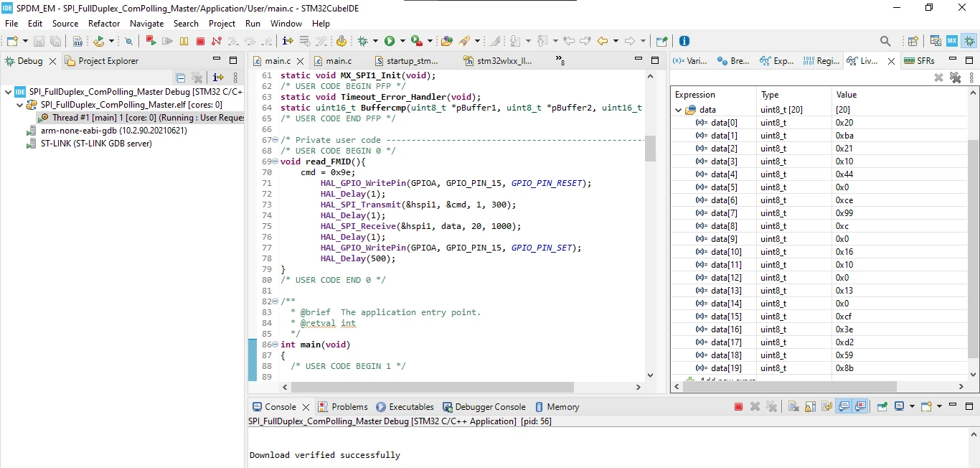The height and width of the screenshot is (468, 980).
Task: Toggle Skip All Breakpoints icon
Action: click(x=128, y=42)
